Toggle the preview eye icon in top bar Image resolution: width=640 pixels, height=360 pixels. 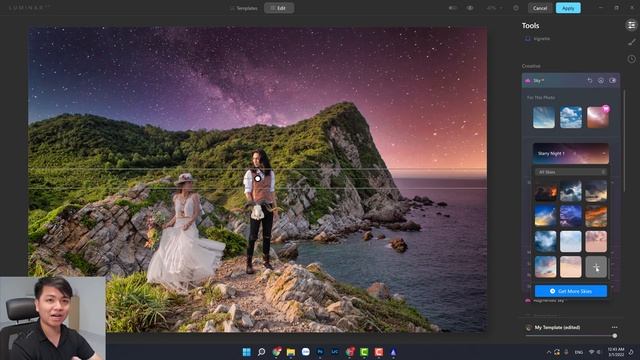[470, 8]
